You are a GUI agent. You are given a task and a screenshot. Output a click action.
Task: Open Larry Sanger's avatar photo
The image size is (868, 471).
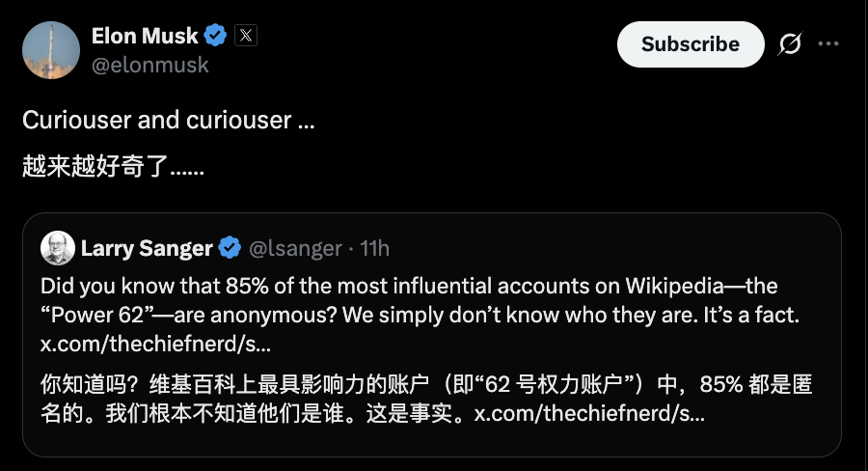point(57,248)
